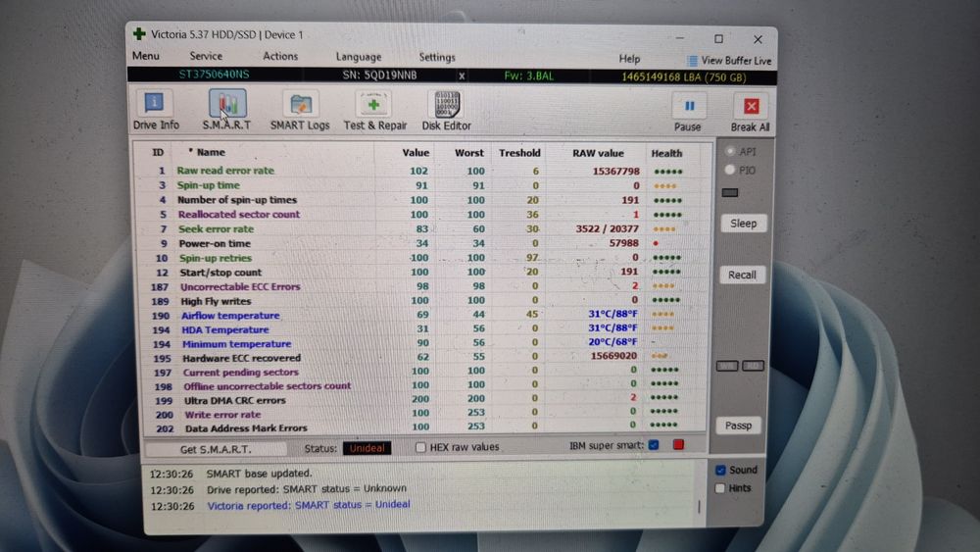Image resolution: width=980 pixels, height=552 pixels.
Task: Click the Break All red icon
Action: [x=751, y=106]
